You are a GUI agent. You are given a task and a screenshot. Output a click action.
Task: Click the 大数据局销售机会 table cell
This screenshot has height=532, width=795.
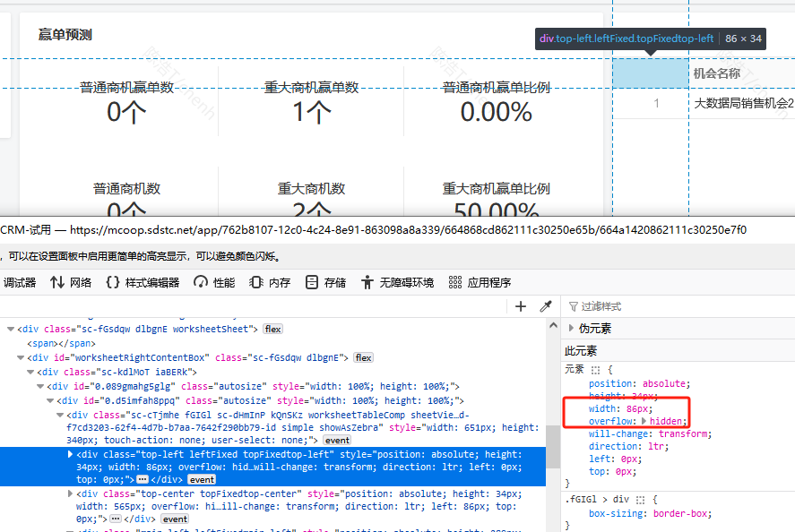[742, 103]
